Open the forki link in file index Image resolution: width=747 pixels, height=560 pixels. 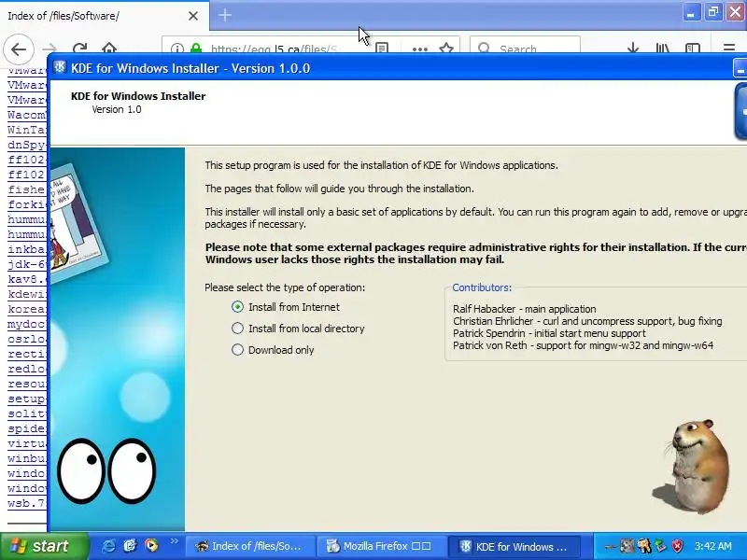point(27,204)
